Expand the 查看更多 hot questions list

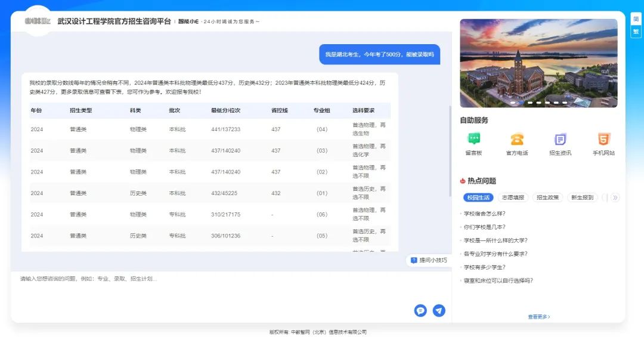click(538, 317)
